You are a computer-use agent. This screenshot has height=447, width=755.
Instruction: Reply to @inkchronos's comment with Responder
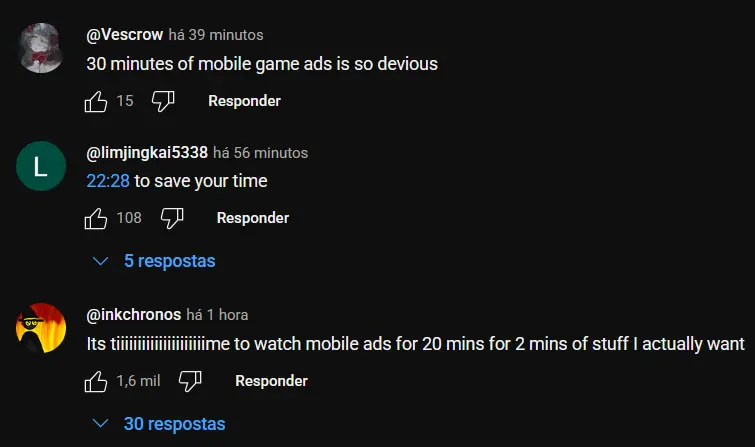271,381
